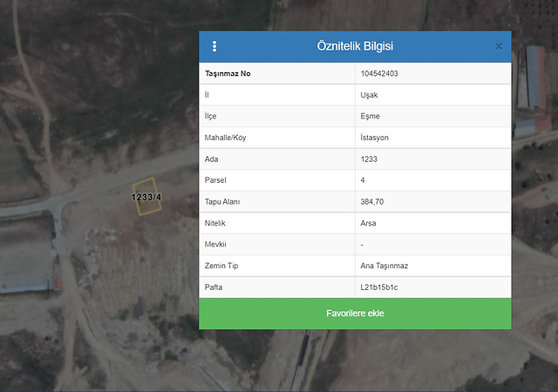Click the Arsa value in Nitelik row
The image size is (558, 392).
[x=370, y=223]
